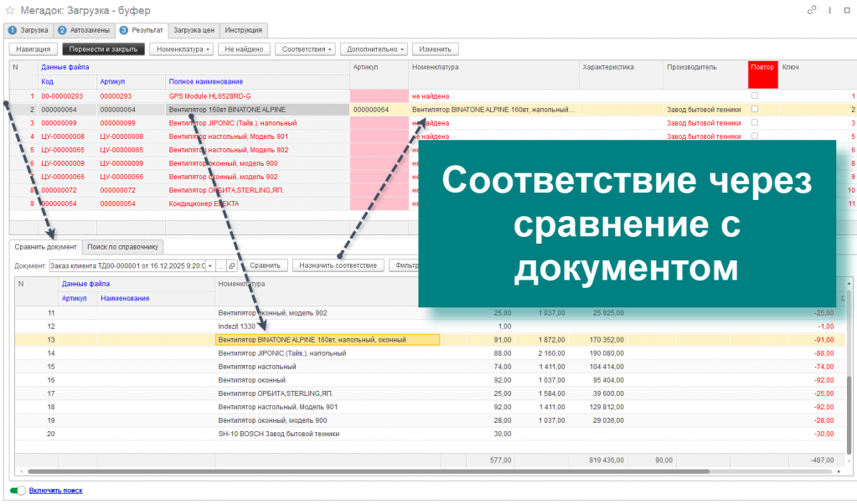Switch the Включить поиск toggle

pos(18,491)
